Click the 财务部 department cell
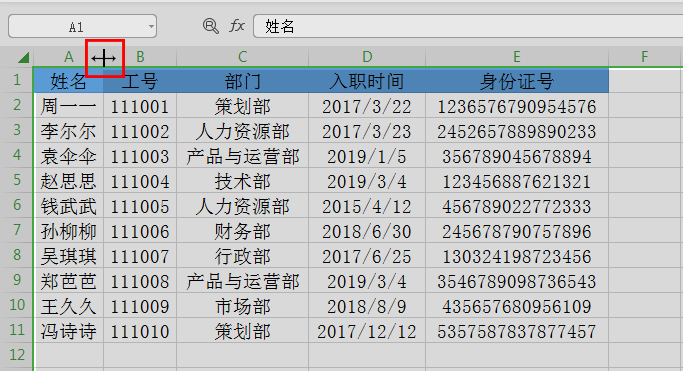Viewport: 683px width, 371px height. tap(243, 231)
